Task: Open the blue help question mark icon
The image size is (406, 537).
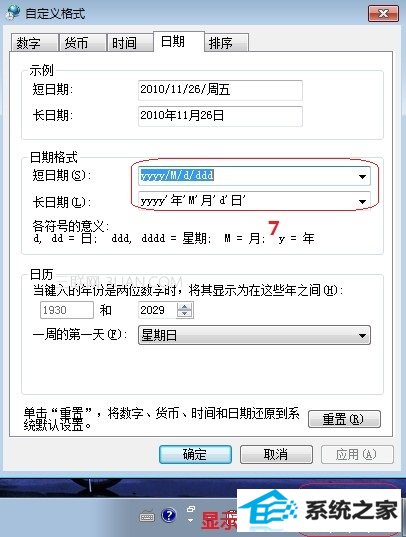Action: 169,515
